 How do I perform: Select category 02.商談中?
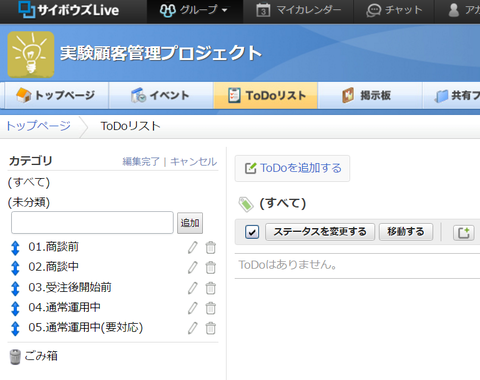(x=54, y=267)
